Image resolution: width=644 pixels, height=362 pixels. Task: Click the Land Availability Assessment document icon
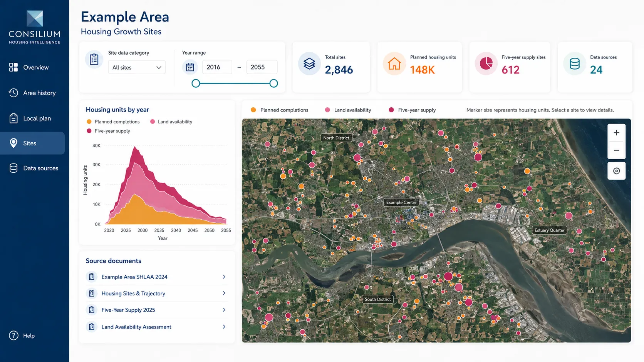point(92,327)
